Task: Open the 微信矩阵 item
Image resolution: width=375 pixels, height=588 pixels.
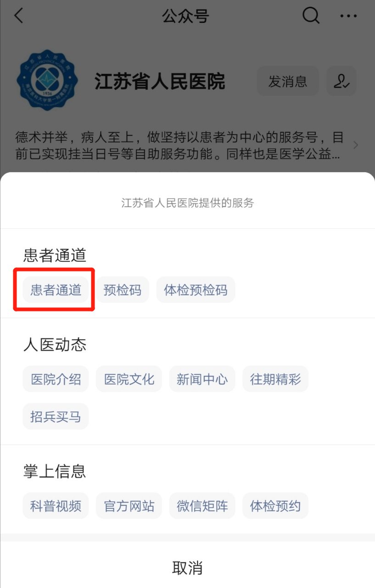Action: click(202, 506)
